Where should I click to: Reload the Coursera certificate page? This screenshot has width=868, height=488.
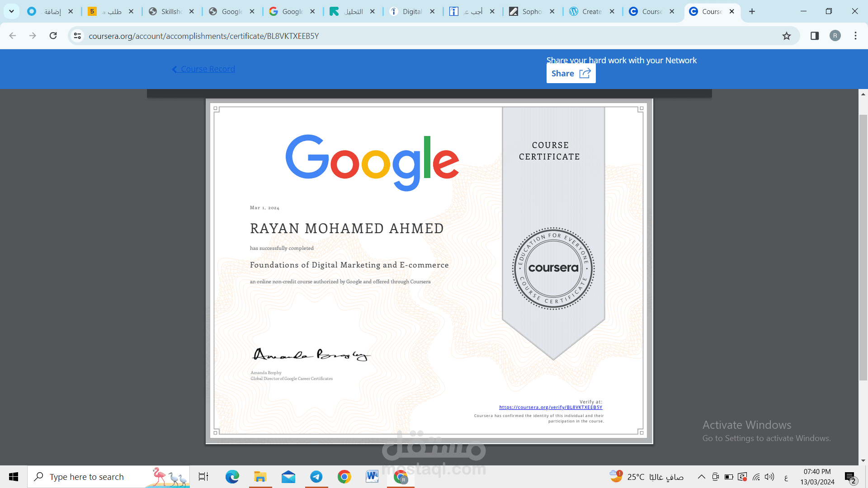53,36
